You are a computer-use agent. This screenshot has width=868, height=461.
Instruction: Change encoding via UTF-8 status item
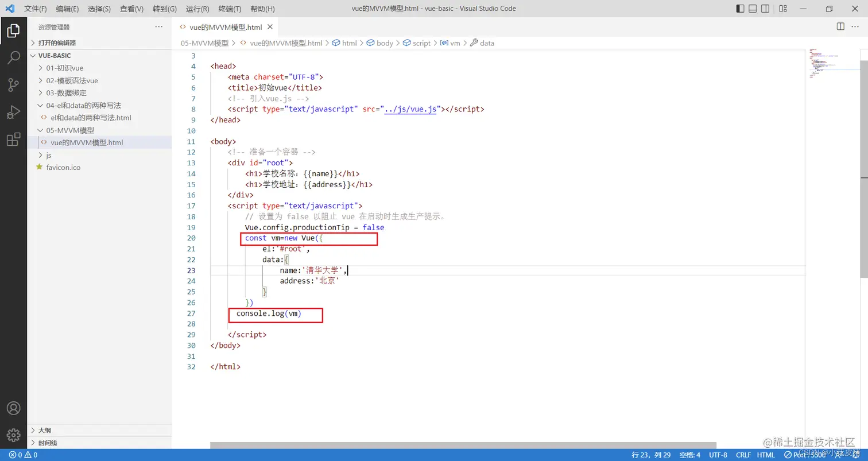pyautogui.click(x=718, y=455)
